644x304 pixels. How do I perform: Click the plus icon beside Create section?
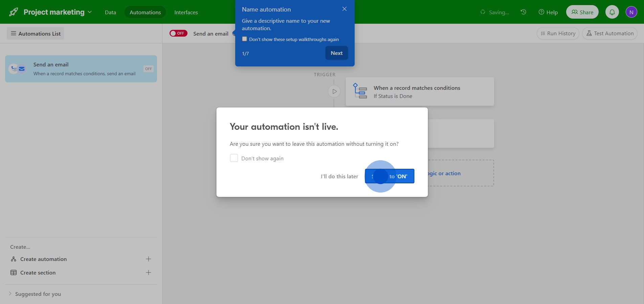148,273
